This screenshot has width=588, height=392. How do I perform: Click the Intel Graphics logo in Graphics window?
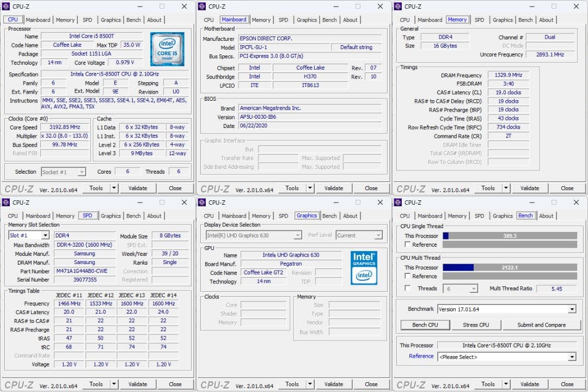(x=364, y=268)
